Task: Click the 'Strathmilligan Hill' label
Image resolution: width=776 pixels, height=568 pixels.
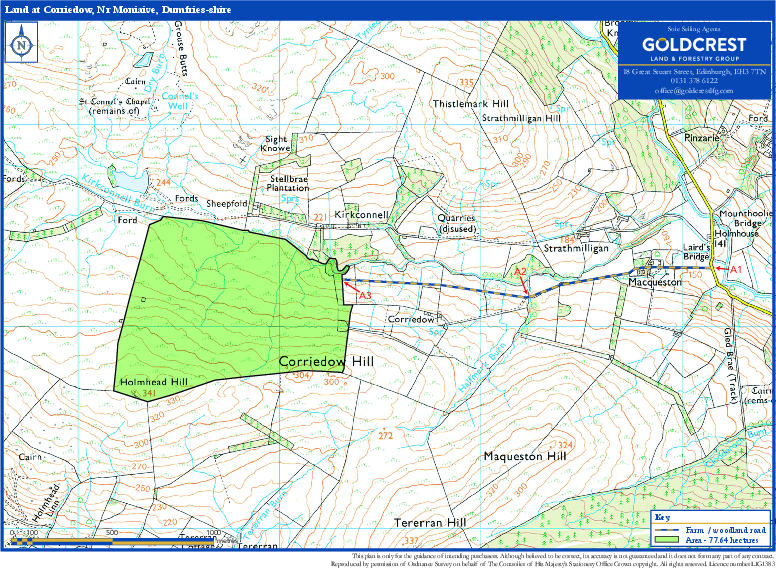Action: 521,119
